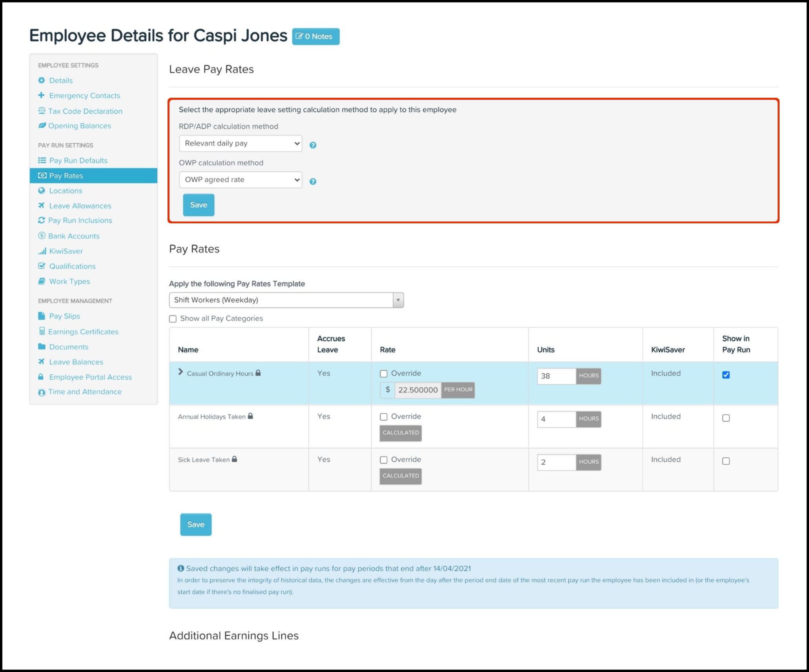Open the Pay Rates Template selector
809x672 pixels.
[x=286, y=300]
